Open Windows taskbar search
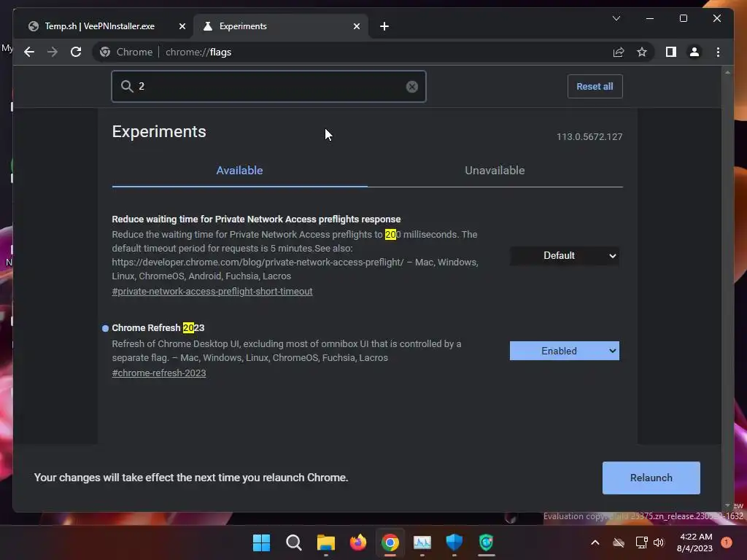The width and height of the screenshot is (747, 560). 293,542
